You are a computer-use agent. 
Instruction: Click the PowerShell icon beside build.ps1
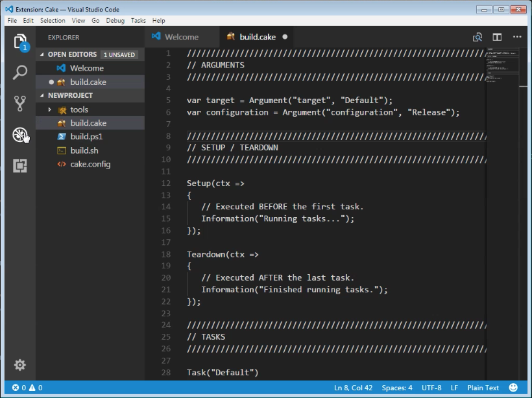point(62,136)
